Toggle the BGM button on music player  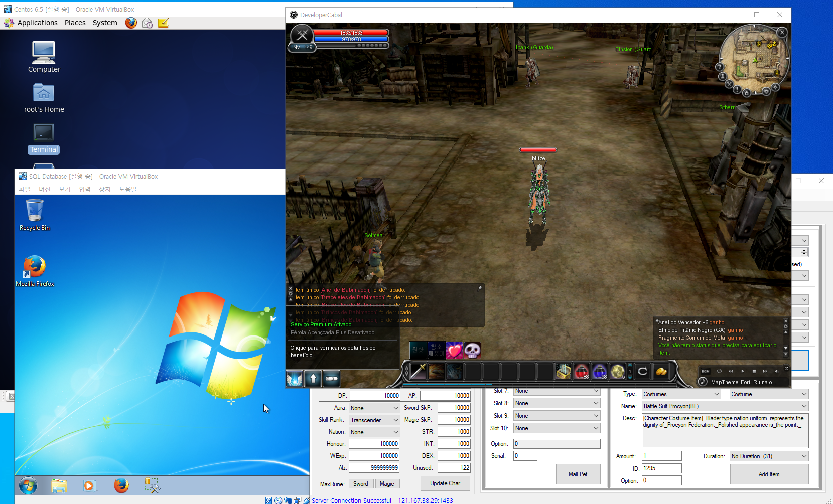(706, 371)
